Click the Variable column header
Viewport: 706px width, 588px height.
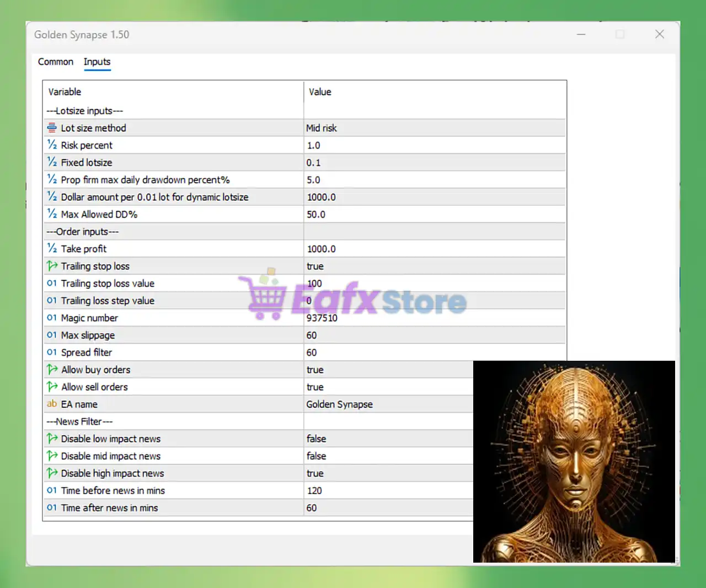(x=65, y=92)
